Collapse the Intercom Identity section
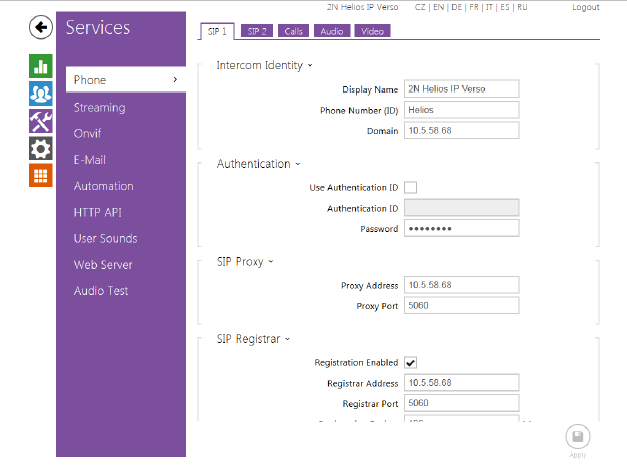 pos(264,66)
